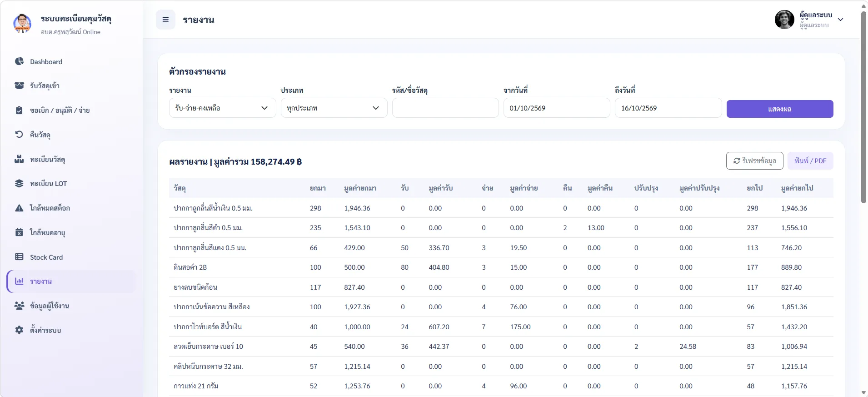Expand the ผู้ดูแลระบบ user menu chevron
Viewport: 868px width, 397px height.
coord(840,20)
